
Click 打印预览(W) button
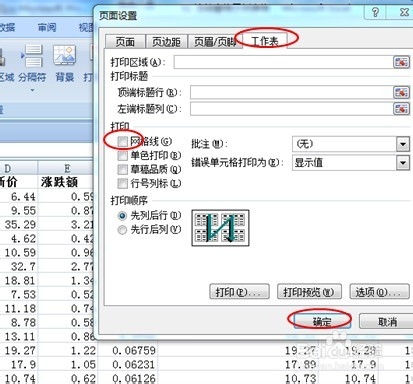tap(309, 292)
